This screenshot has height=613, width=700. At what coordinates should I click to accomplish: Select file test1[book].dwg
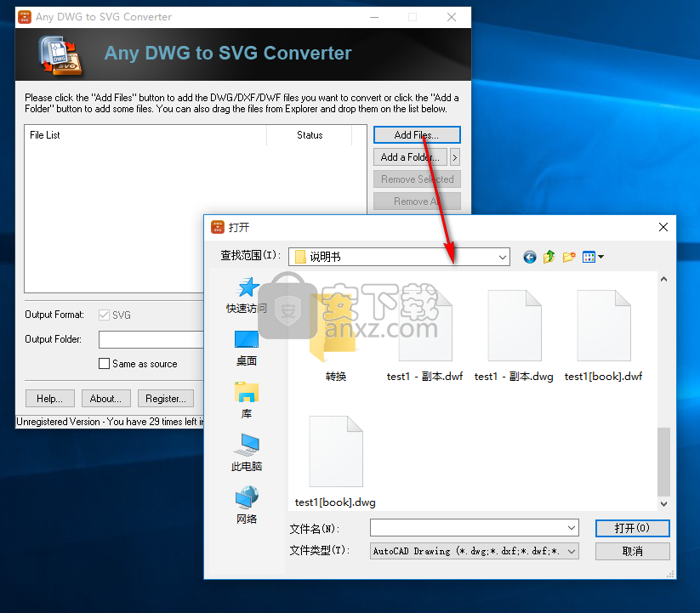pyautogui.click(x=336, y=462)
